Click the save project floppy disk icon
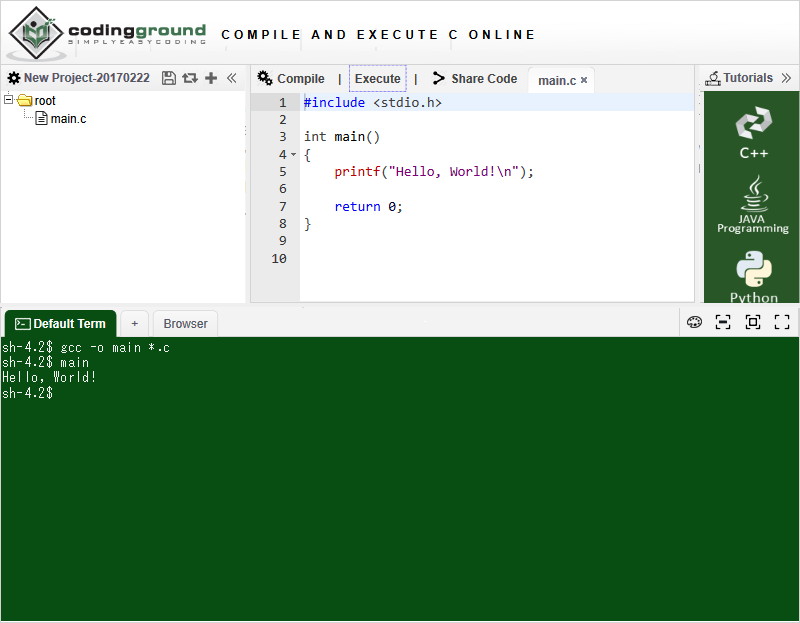 [168, 78]
